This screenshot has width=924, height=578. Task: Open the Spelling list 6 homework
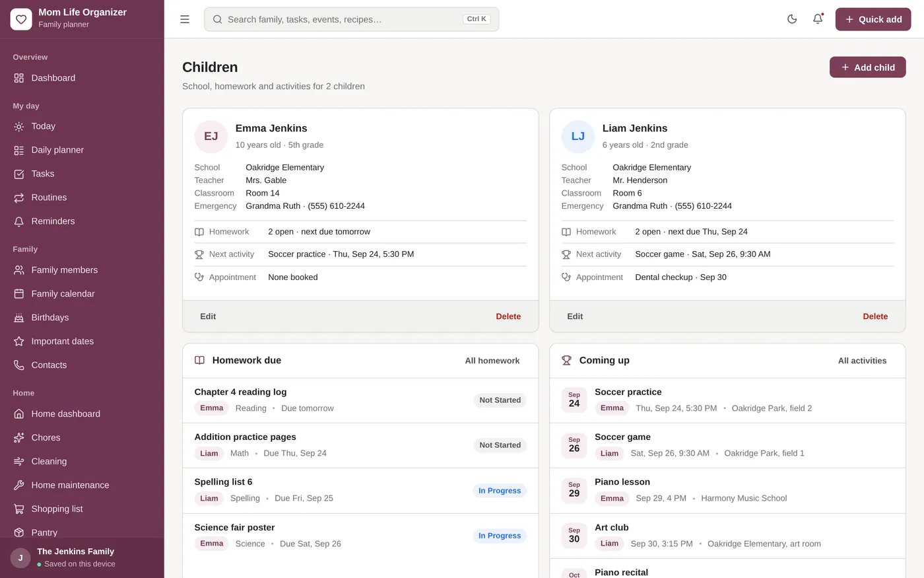pos(360,491)
